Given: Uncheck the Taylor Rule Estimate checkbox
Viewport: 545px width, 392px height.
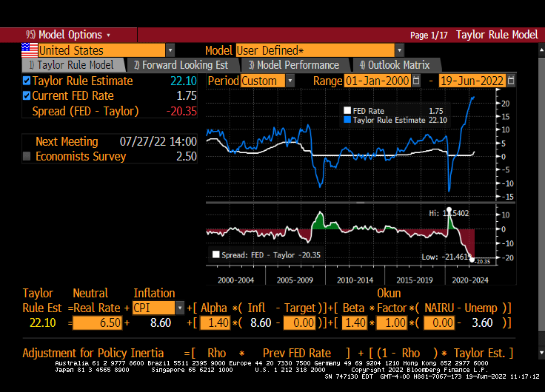Looking at the screenshot, I should [27, 81].
